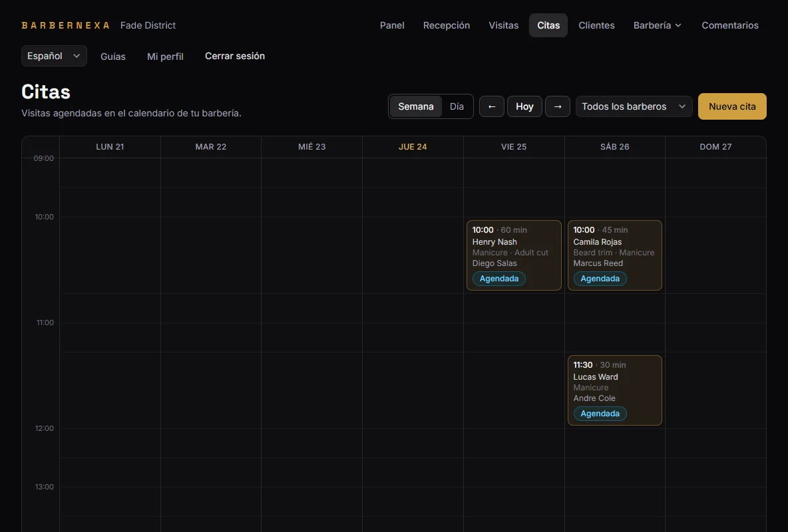Open the Clientes tab

tap(596, 25)
